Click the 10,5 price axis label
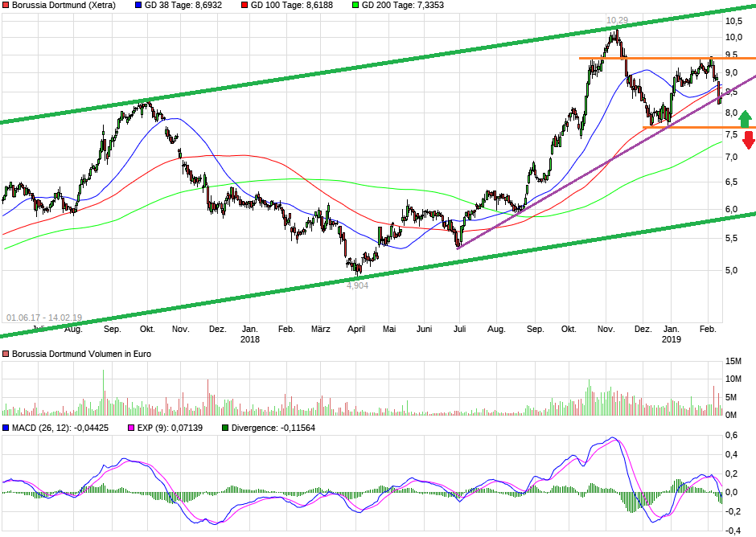The image size is (756, 537). [x=733, y=21]
